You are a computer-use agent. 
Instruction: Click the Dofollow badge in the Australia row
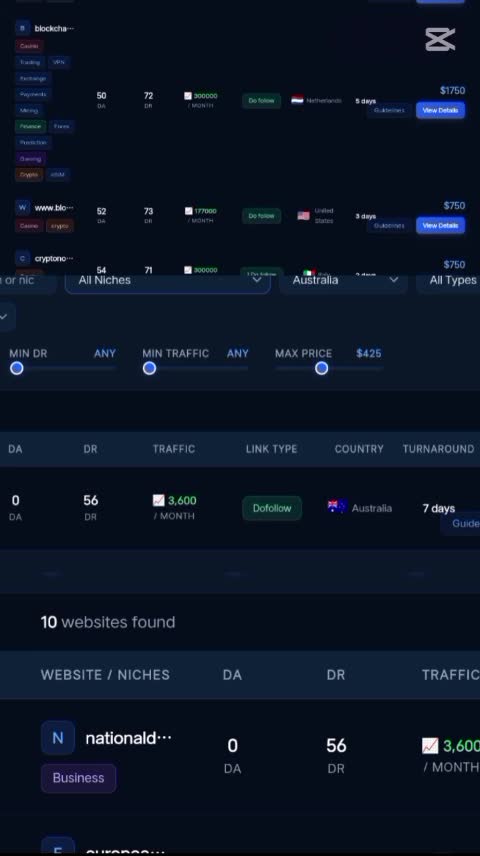click(272, 508)
